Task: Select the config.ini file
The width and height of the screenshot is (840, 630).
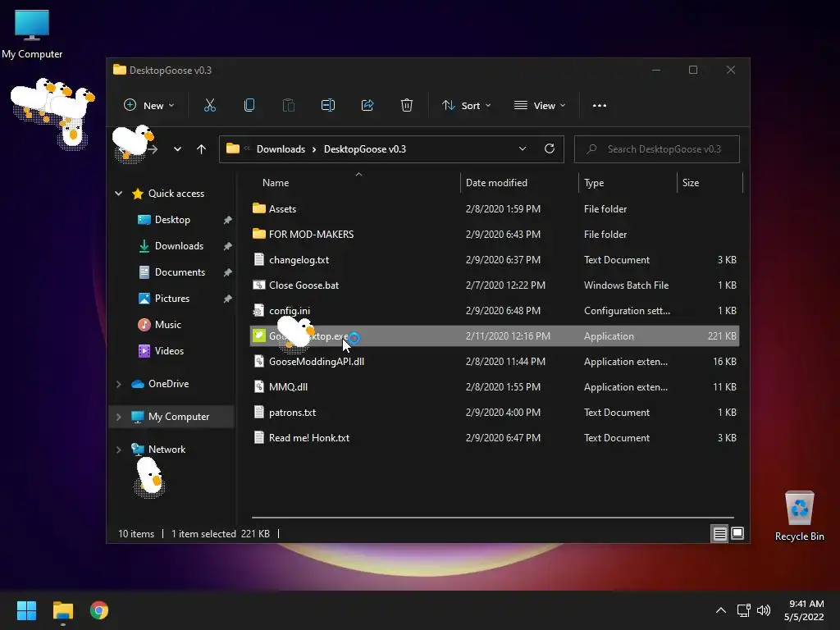Action: tap(495, 311)
